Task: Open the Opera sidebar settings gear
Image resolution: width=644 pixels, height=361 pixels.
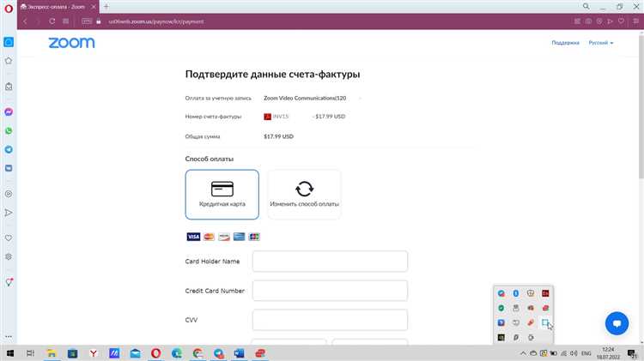Action: [9, 256]
